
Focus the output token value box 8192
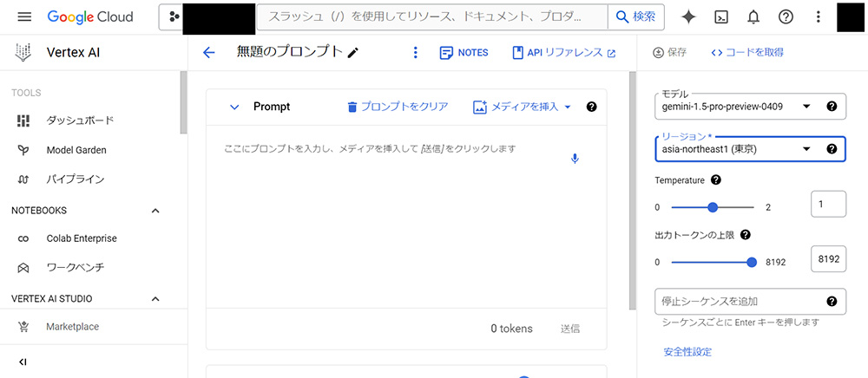pos(828,258)
